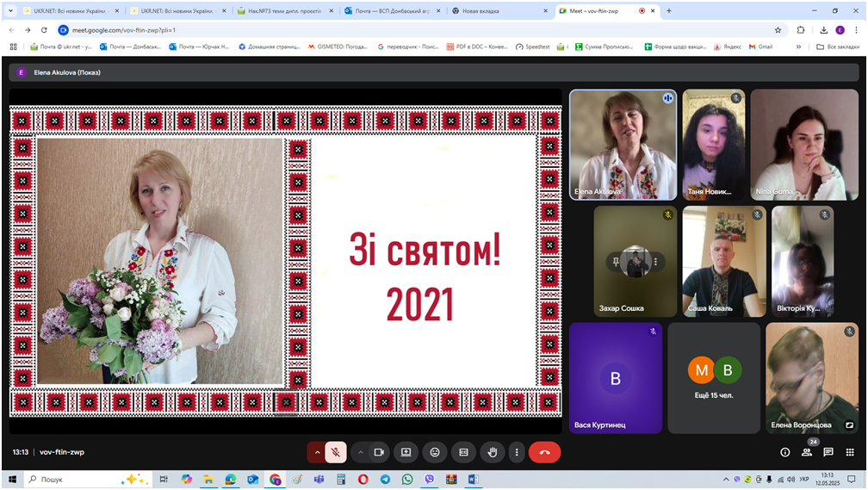Open Opera browser from the taskbar
This screenshot has height=490, width=868.
(363, 480)
